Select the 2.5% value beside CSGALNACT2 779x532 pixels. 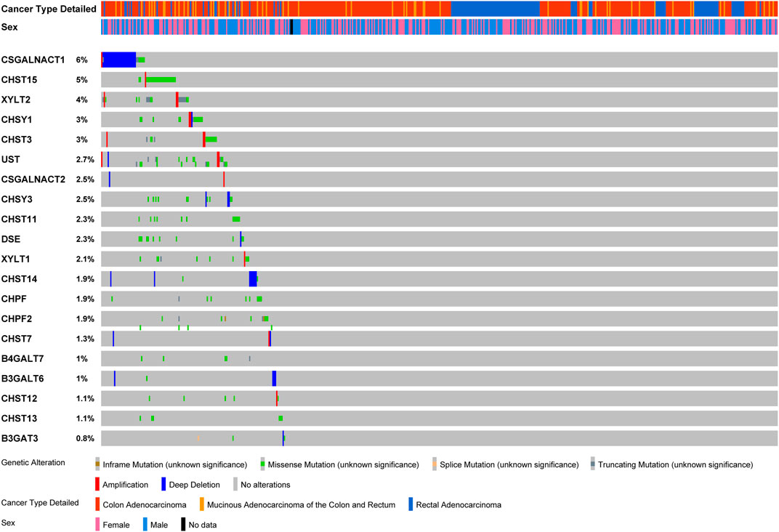85,179
